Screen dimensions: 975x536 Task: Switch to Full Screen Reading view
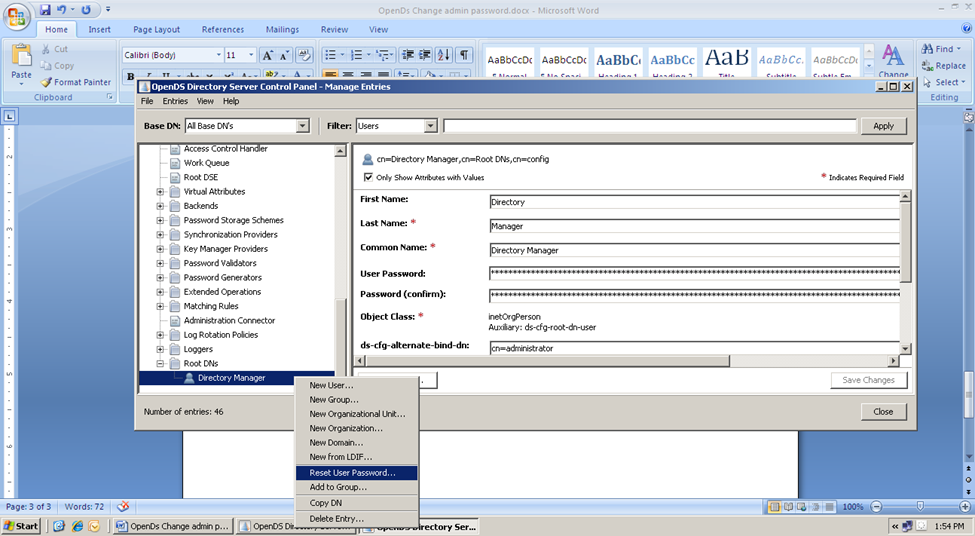pos(788,507)
